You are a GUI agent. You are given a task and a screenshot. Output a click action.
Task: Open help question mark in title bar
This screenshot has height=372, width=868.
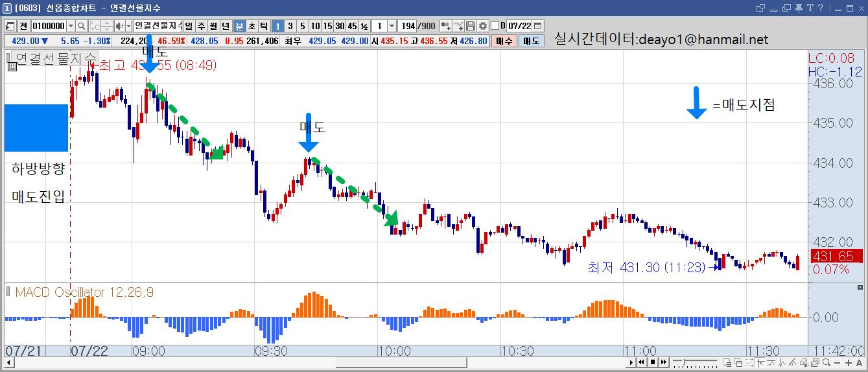click(x=820, y=8)
